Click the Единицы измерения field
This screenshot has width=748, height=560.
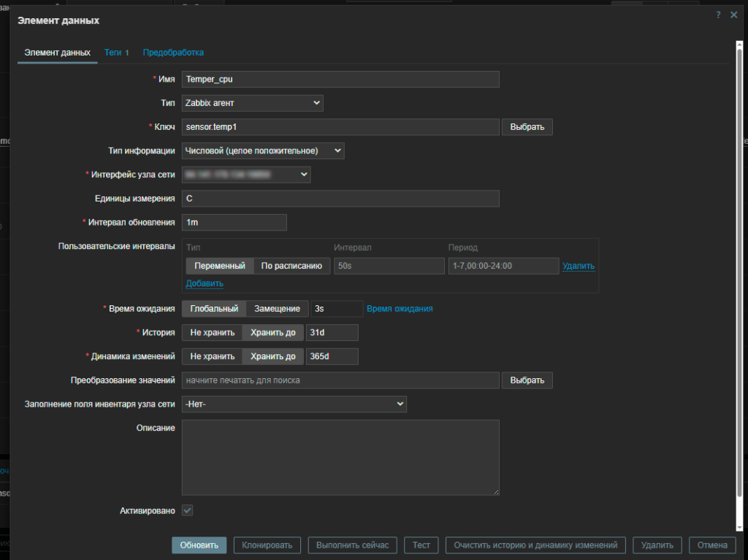click(340, 199)
